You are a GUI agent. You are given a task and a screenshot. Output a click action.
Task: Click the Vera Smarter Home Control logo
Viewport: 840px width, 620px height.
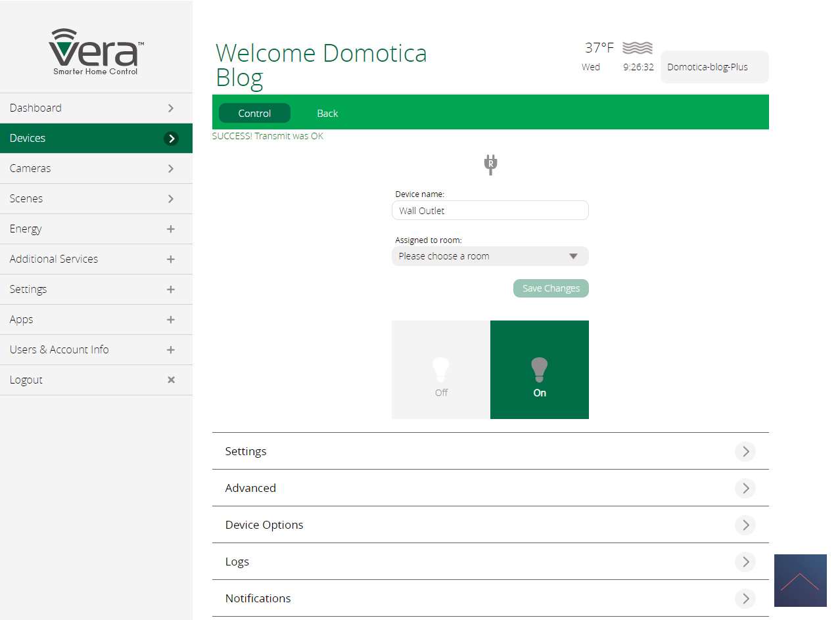tap(96, 51)
